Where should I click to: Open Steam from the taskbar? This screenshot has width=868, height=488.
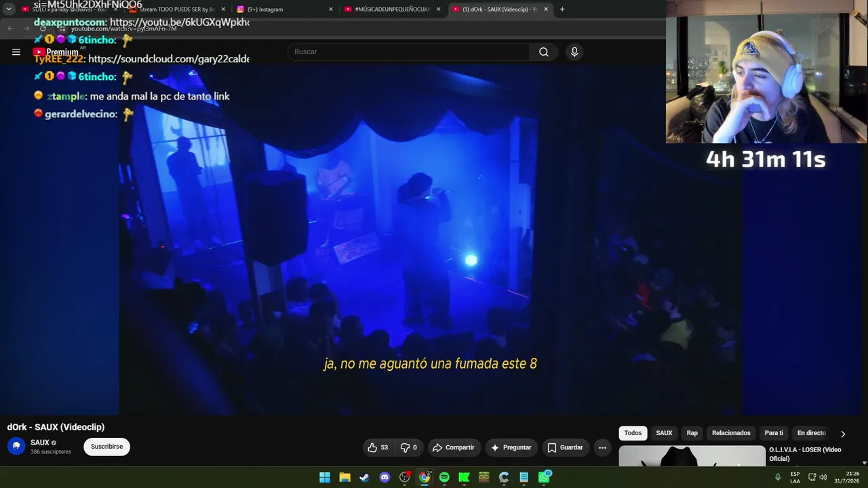tap(364, 477)
